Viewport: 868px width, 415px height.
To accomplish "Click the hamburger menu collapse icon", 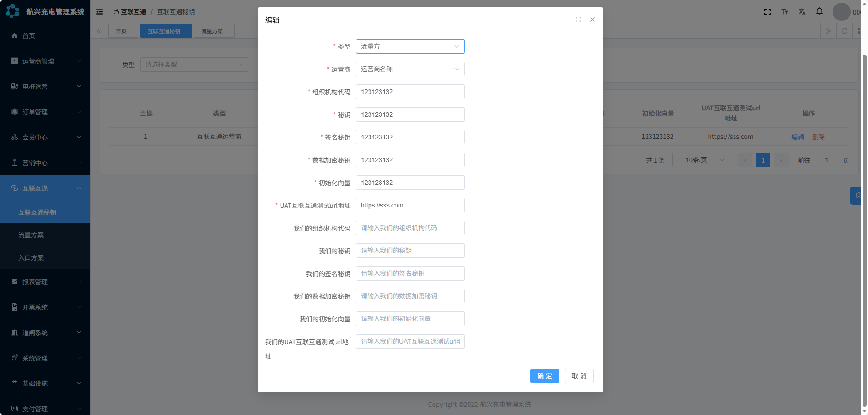I will pos(99,12).
